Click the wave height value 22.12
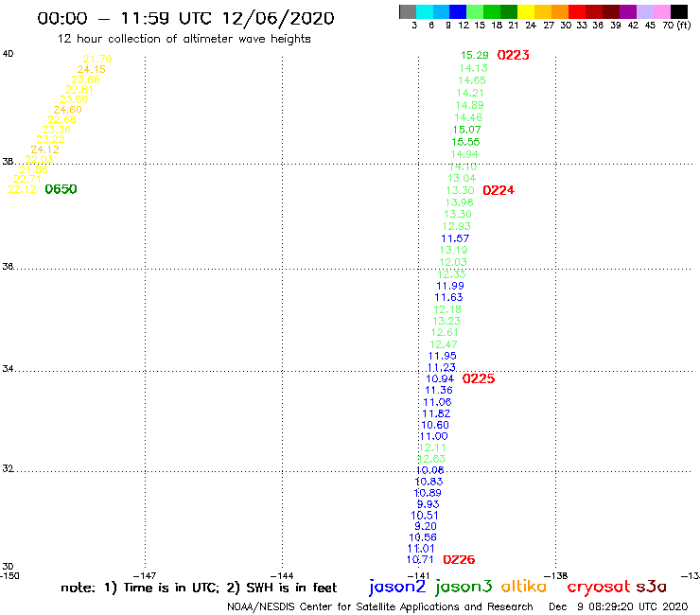The width and height of the screenshot is (700, 615). pos(23,189)
